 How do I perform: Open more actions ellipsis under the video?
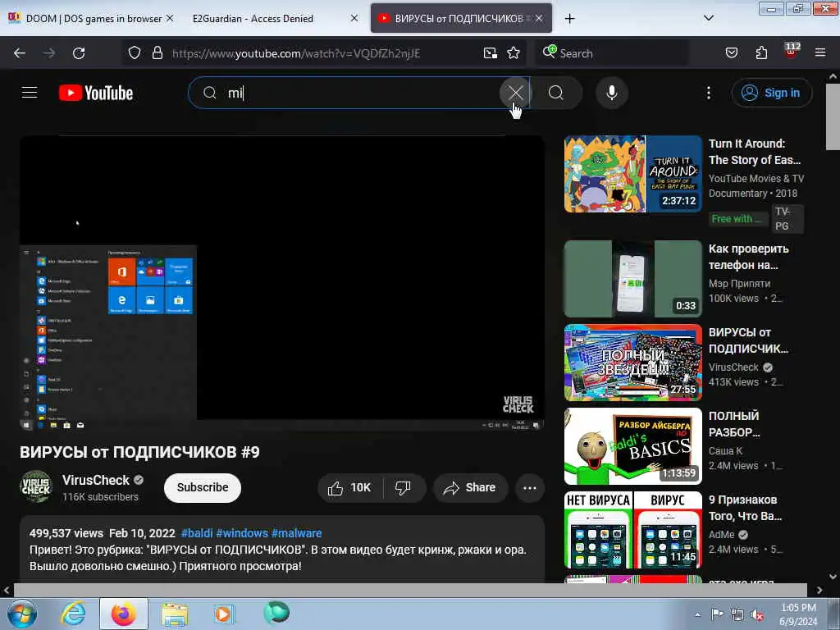(x=529, y=487)
